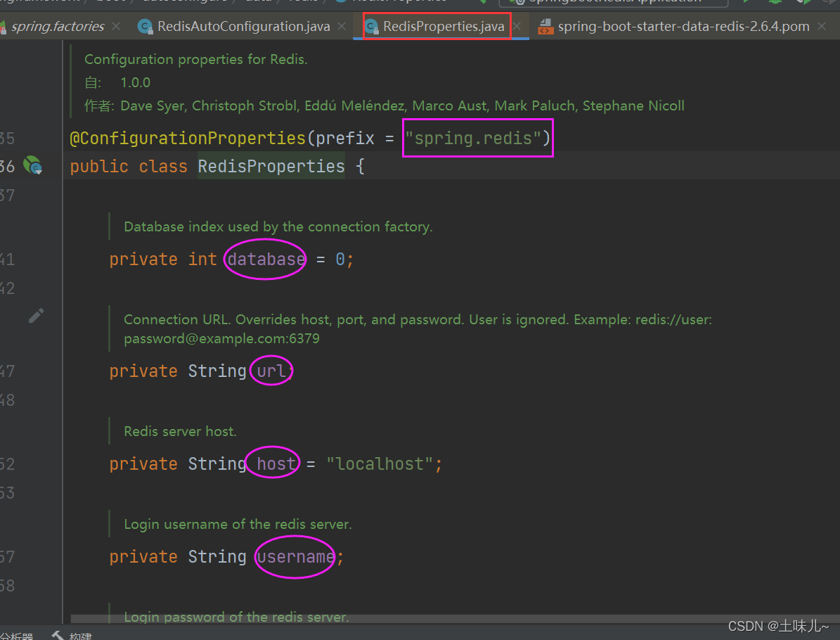Close the spring.factories tab
The height and width of the screenshot is (640, 840).
point(116,26)
